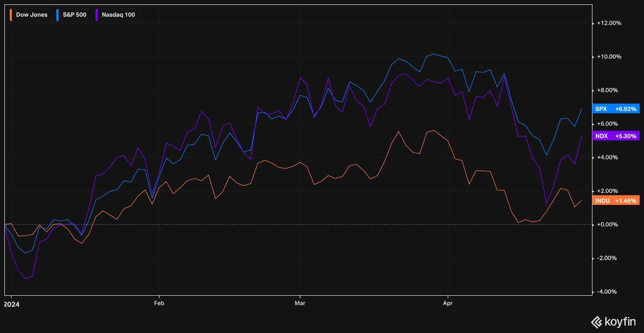Screen dimensions: 644x333
Task: Click the Dow Jones legend item
Action: coord(30,15)
